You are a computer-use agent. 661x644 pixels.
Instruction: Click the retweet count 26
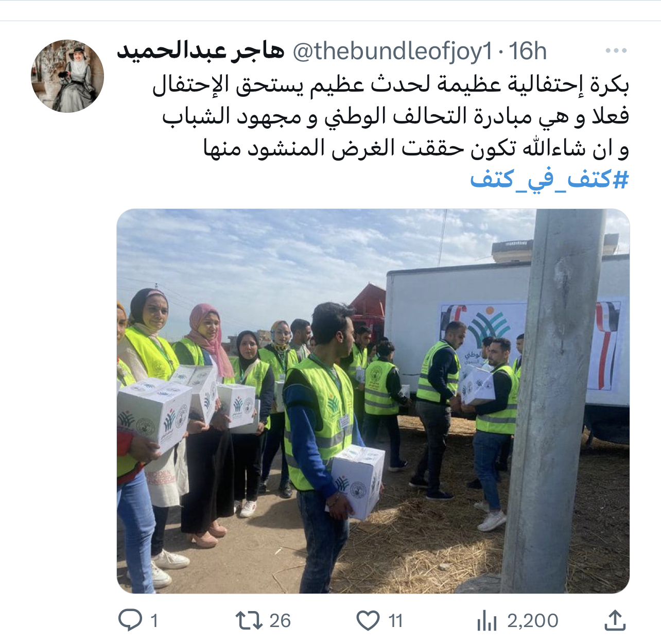[280, 621]
